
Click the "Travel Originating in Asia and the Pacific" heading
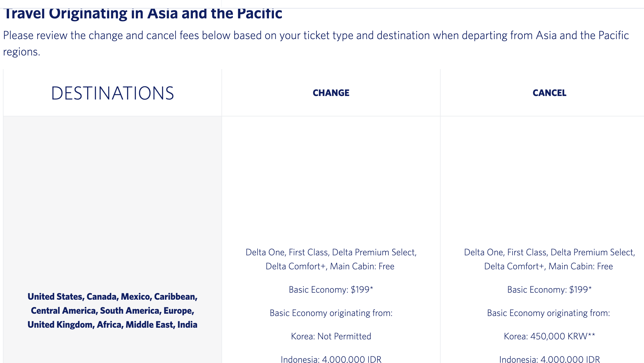click(x=143, y=14)
